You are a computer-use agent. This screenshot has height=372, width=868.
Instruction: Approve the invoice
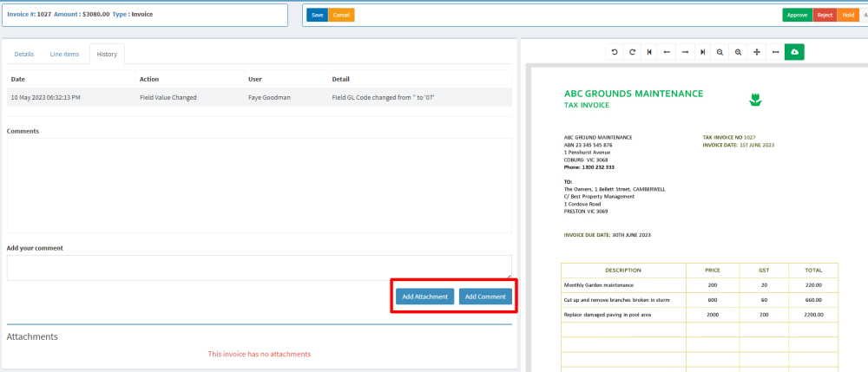point(797,15)
